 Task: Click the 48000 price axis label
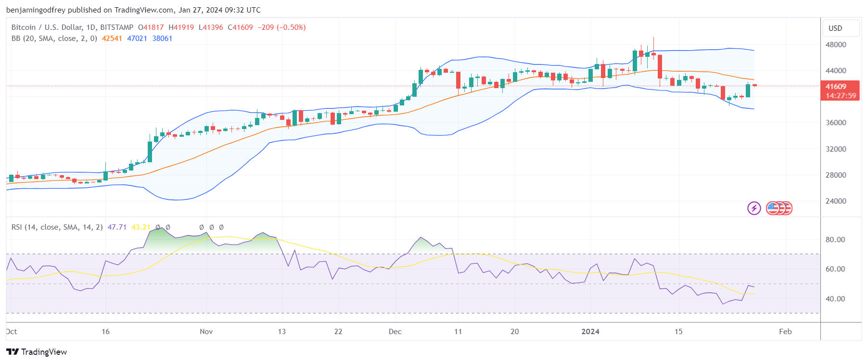[836, 45]
